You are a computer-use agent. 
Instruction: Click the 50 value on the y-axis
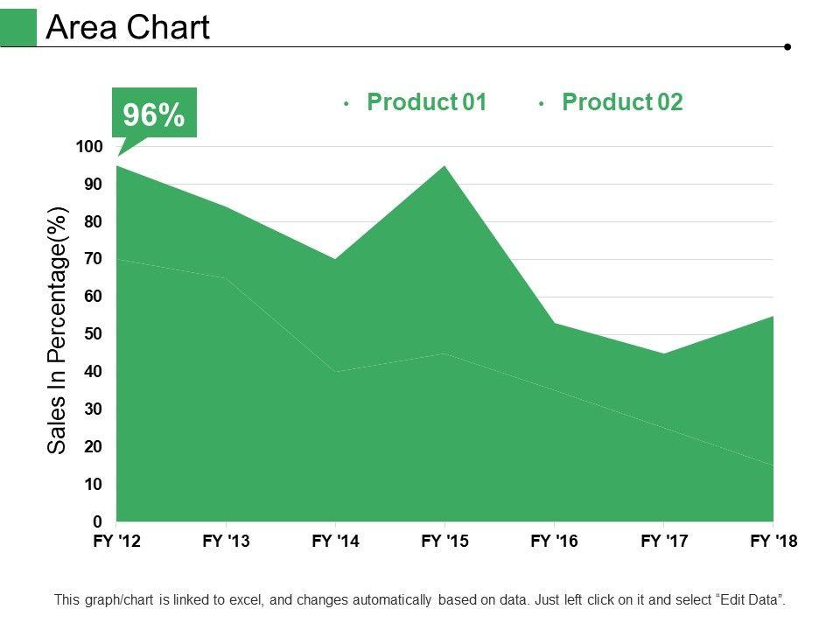[94, 334]
